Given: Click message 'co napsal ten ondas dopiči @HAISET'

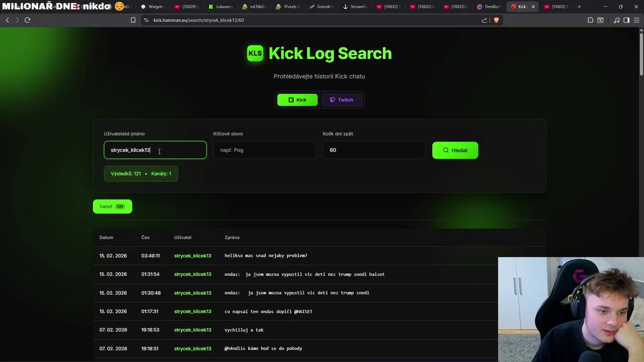Looking at the screenshot, I should [x=268, y=311].
